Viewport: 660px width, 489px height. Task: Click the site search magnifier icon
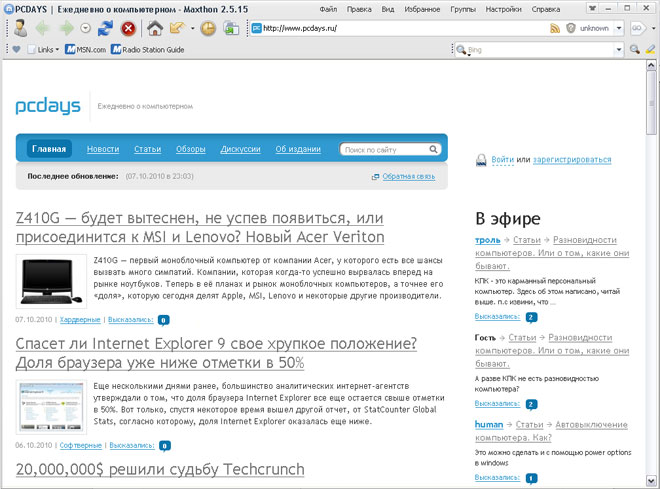point(433,149)
